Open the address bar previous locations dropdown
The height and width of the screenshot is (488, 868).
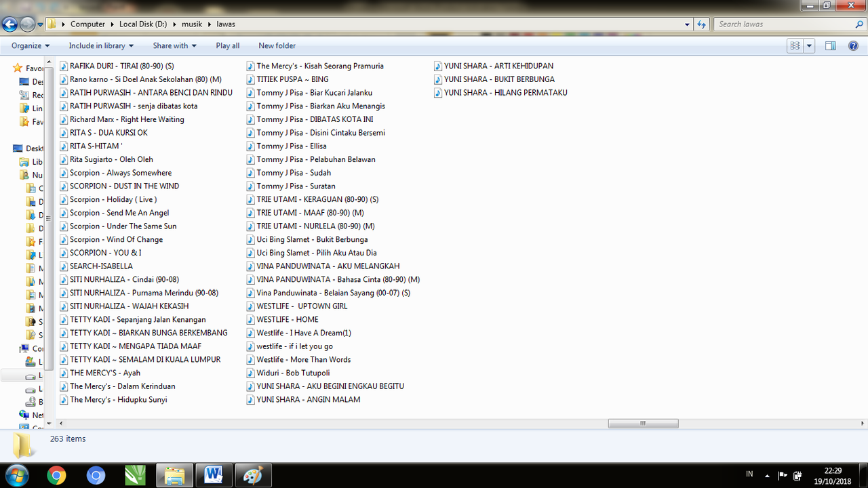[688, 24]
